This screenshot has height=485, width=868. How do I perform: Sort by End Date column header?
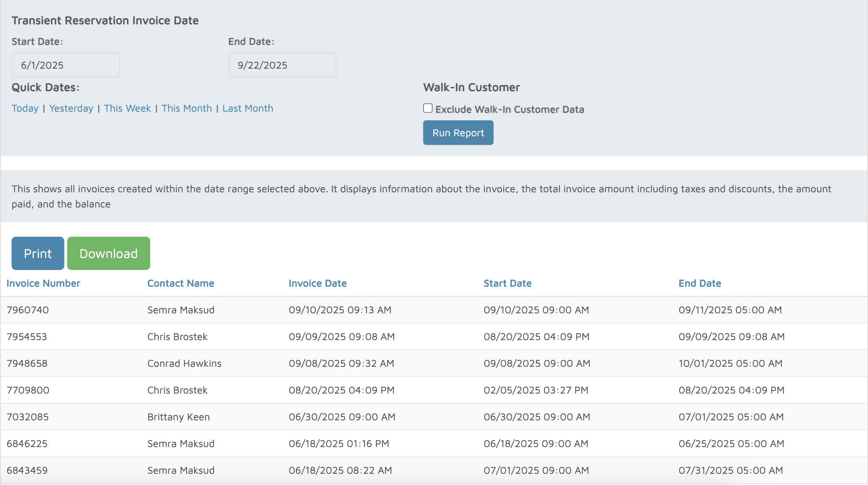pyautogui.click(x=699, y=283)
